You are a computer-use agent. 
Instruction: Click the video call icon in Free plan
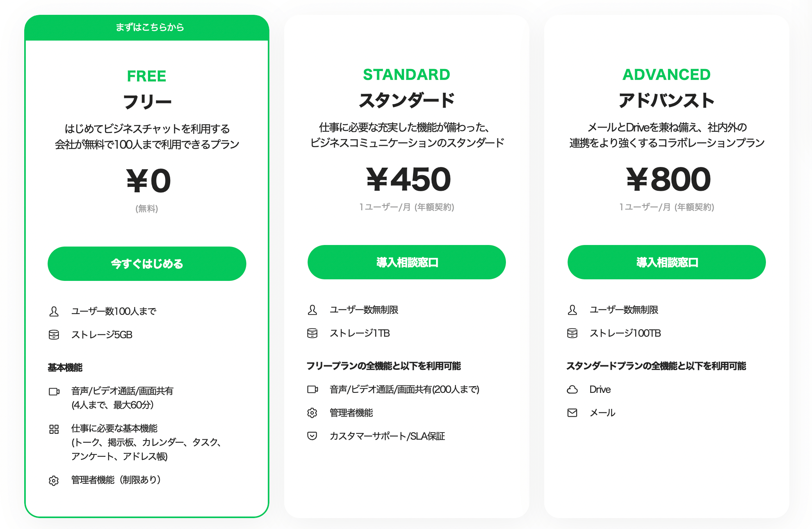click(54, 391)
